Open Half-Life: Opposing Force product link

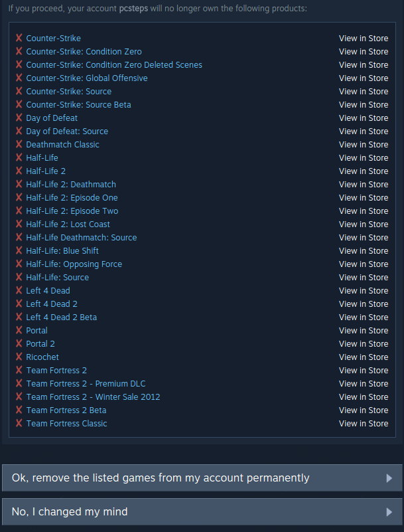tap(74, 264)
